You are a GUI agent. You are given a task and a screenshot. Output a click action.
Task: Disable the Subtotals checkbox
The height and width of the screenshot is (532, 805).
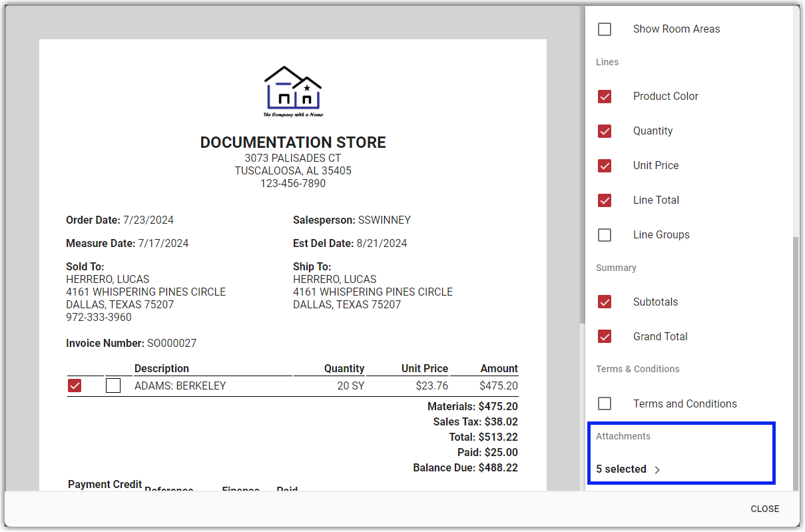605,302
